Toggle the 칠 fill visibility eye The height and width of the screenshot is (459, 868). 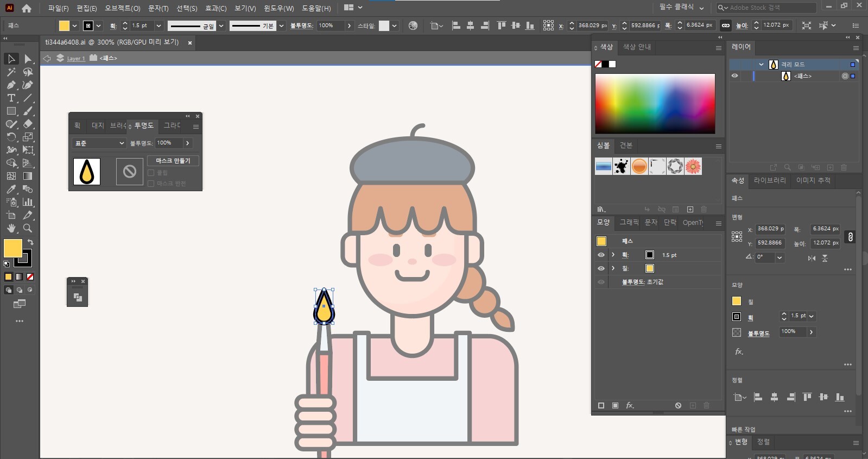[x=601, y=268]
